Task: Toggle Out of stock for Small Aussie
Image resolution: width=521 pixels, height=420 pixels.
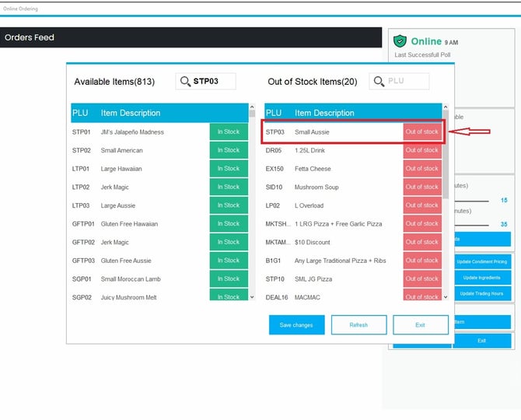Action: (422, 132)
